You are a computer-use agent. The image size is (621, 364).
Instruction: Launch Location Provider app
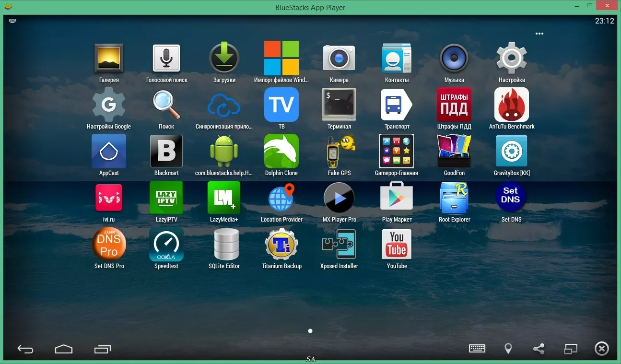tap(281, 198)
